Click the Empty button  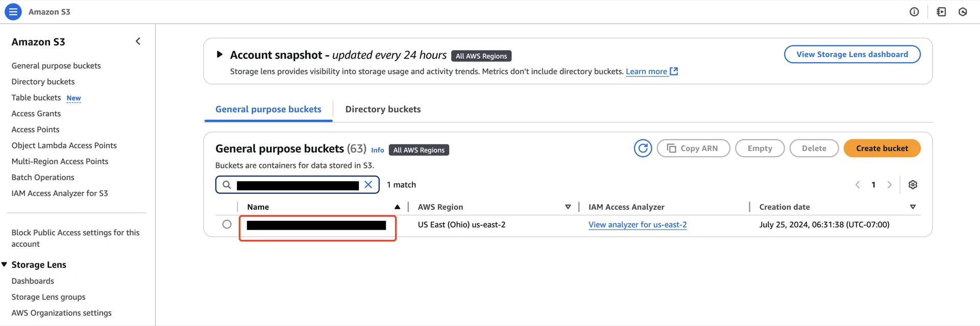click(759, 148)
